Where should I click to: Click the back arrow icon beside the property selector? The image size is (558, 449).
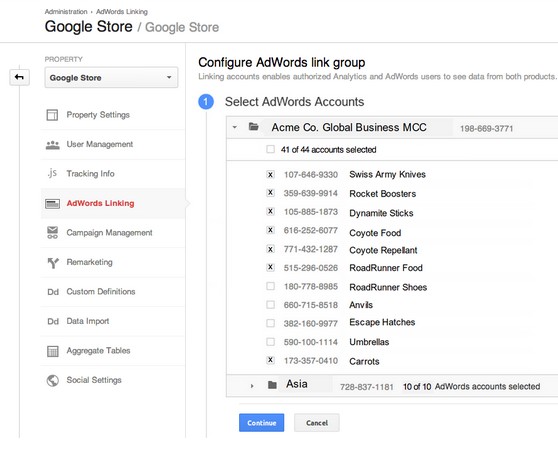pyautogui.click(x=19, y=77)
